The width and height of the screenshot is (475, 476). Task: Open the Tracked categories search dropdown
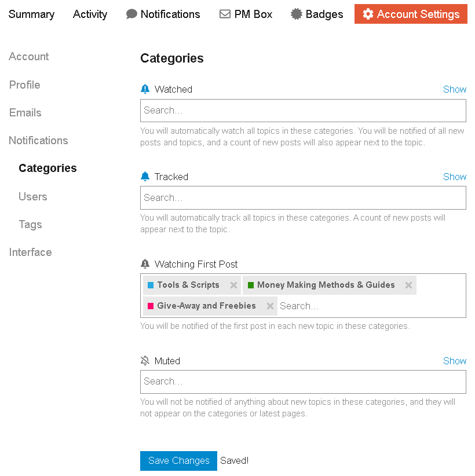tap(303, 198)
